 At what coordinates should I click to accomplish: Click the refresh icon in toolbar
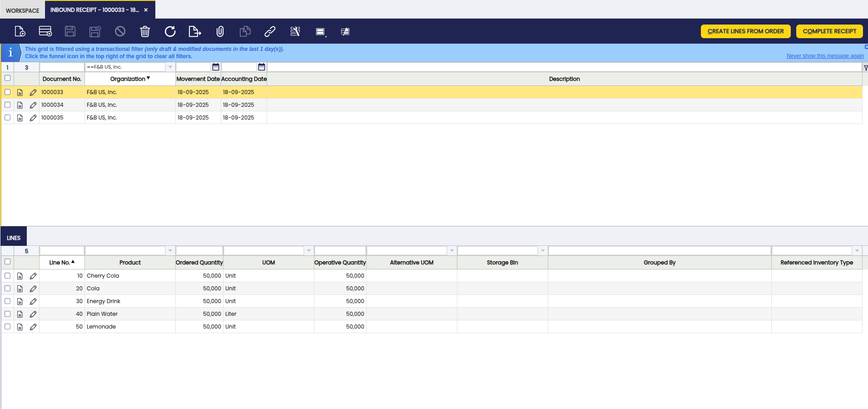[x=170, y=31]
